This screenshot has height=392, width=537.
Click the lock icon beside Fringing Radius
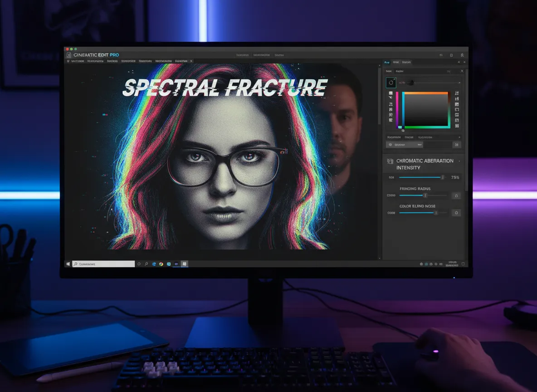(456, 196)
